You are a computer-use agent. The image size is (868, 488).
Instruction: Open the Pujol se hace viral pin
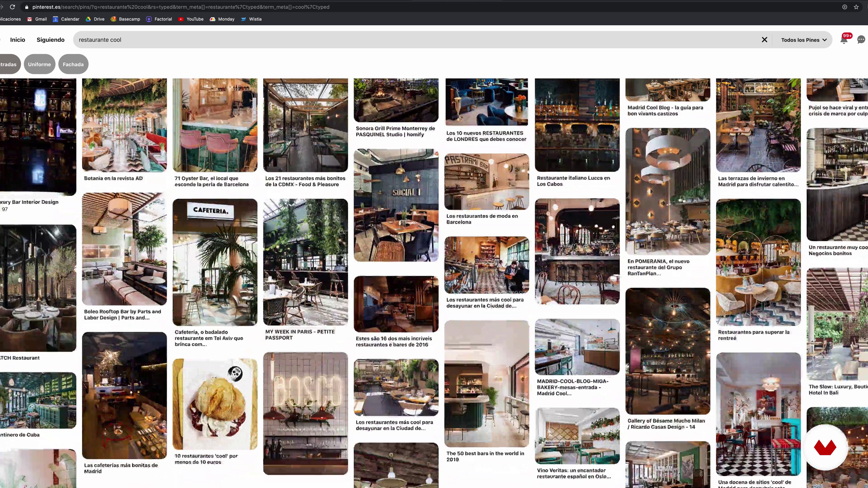(x=837, y=90)
